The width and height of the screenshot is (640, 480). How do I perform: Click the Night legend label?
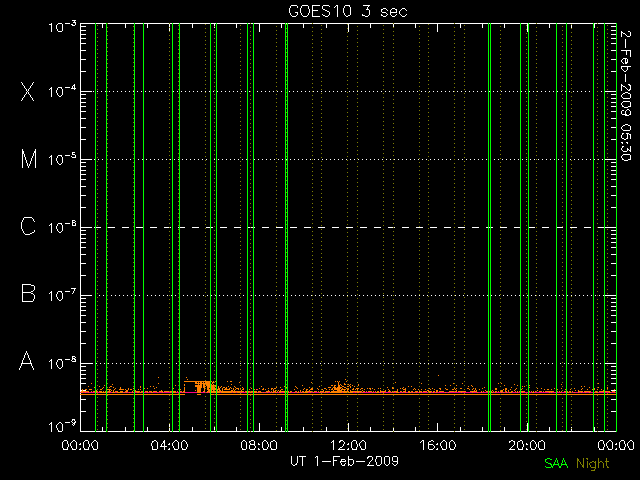click(593, 464)
